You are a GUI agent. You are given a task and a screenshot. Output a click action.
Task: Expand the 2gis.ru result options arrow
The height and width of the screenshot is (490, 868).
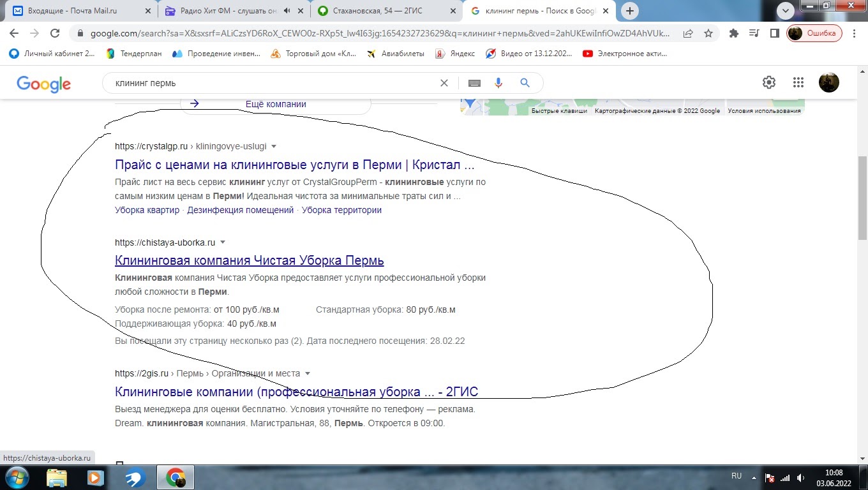308,373
